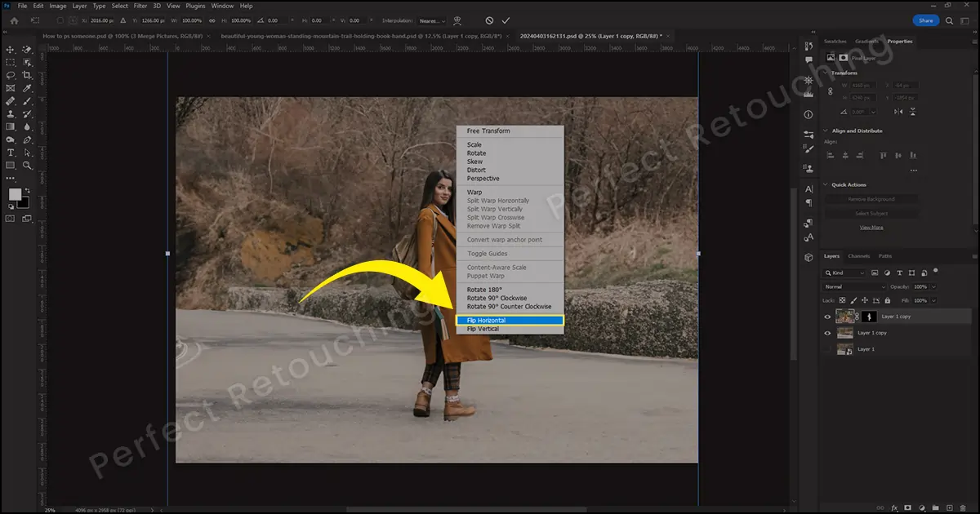Open the Normal blend mode dropdown

854,287
